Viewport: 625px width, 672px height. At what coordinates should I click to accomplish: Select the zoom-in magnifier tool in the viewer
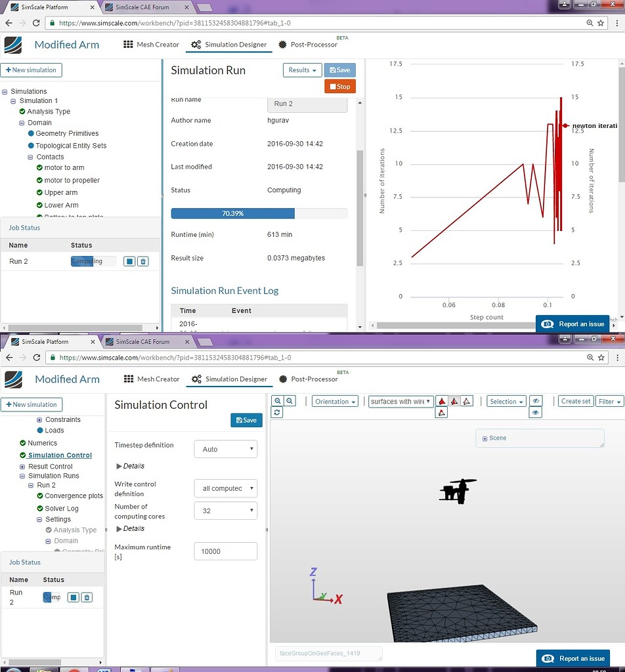277,401
